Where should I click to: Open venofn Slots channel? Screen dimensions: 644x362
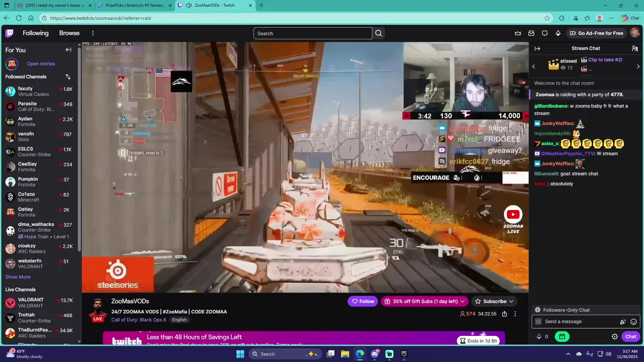pyautogui.click(x=40, y=137)
